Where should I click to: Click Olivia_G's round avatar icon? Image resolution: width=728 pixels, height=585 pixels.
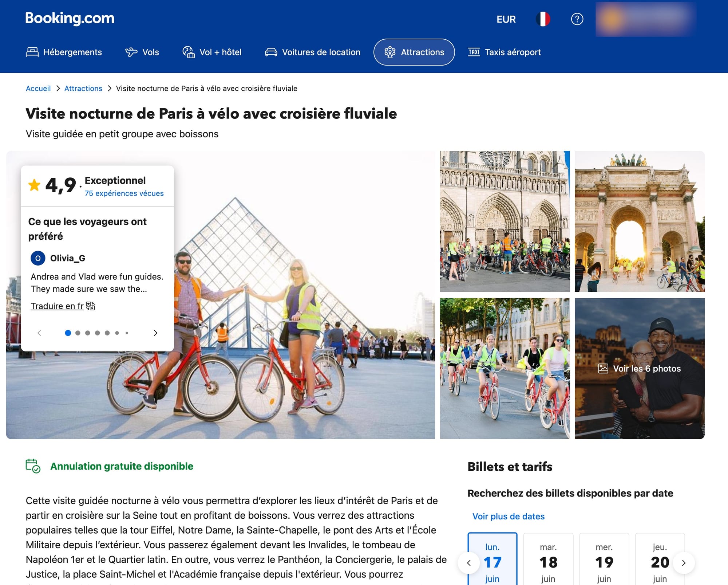[x=38, y=258]
